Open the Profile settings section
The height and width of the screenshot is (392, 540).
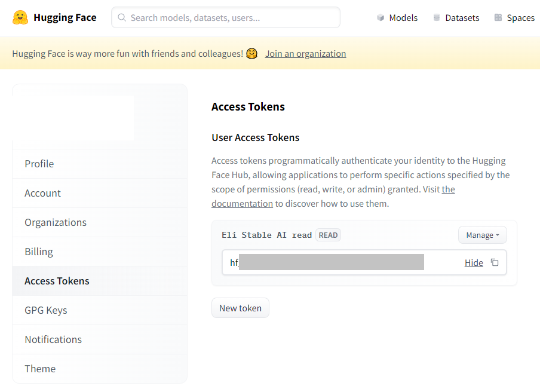coord(39,164)
